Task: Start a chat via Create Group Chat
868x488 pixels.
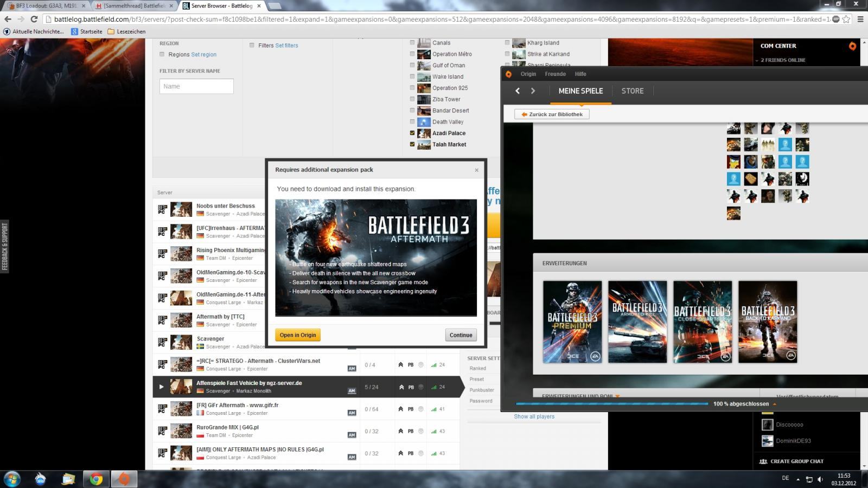Action: (x=792, y=461)
